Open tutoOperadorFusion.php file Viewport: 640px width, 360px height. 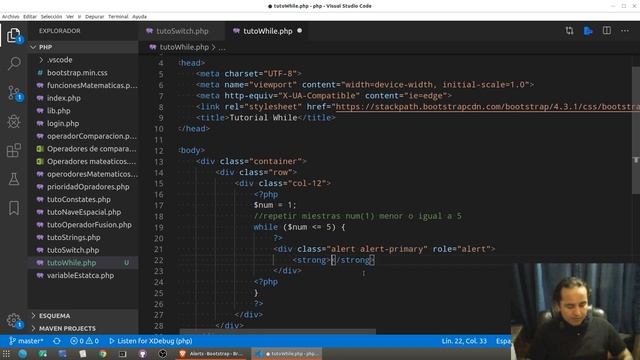tap(83, 224)
